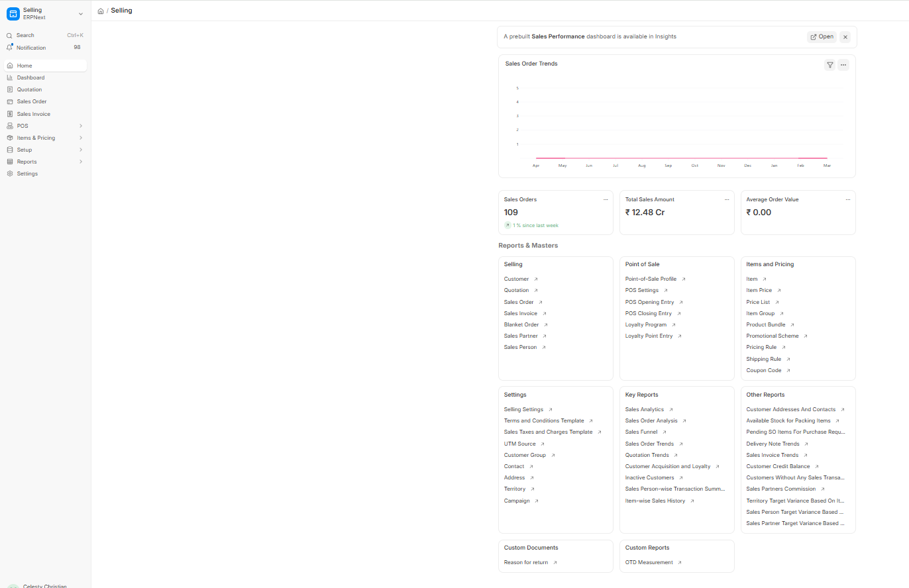Open the Item Price link
909x588 pixels.
tap(759, 291)
